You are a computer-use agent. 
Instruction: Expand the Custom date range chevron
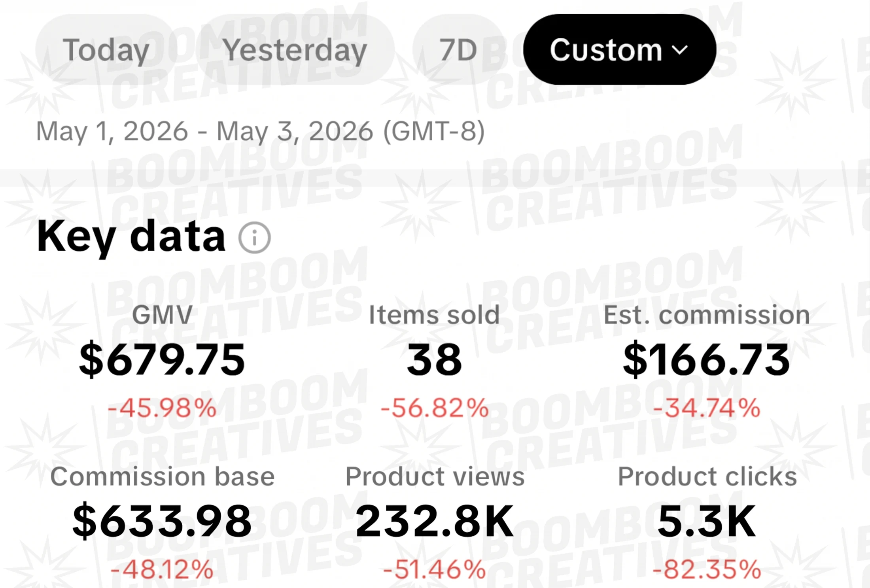680,50
